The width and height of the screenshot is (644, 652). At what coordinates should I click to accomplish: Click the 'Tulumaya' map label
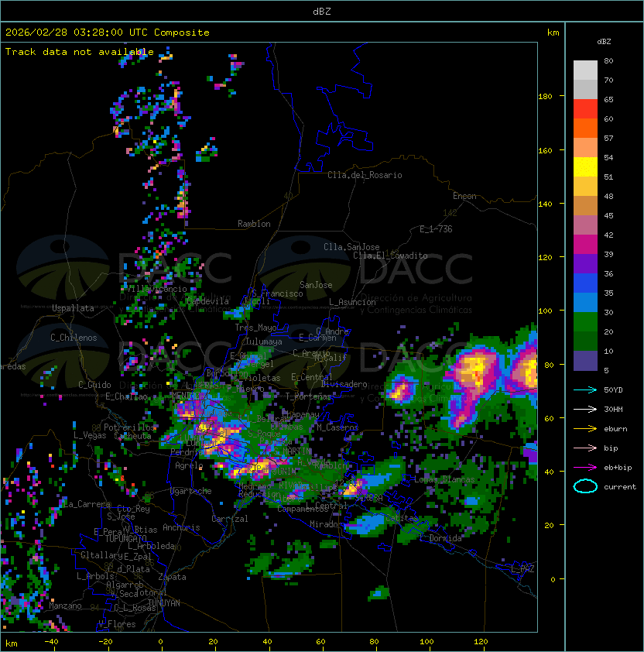[x=264, y=341]
